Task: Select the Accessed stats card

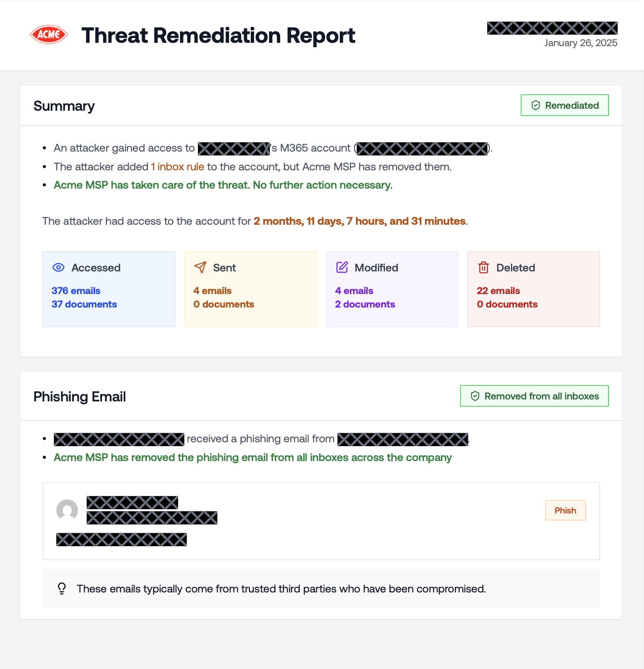Action: [x=108, y=289]
